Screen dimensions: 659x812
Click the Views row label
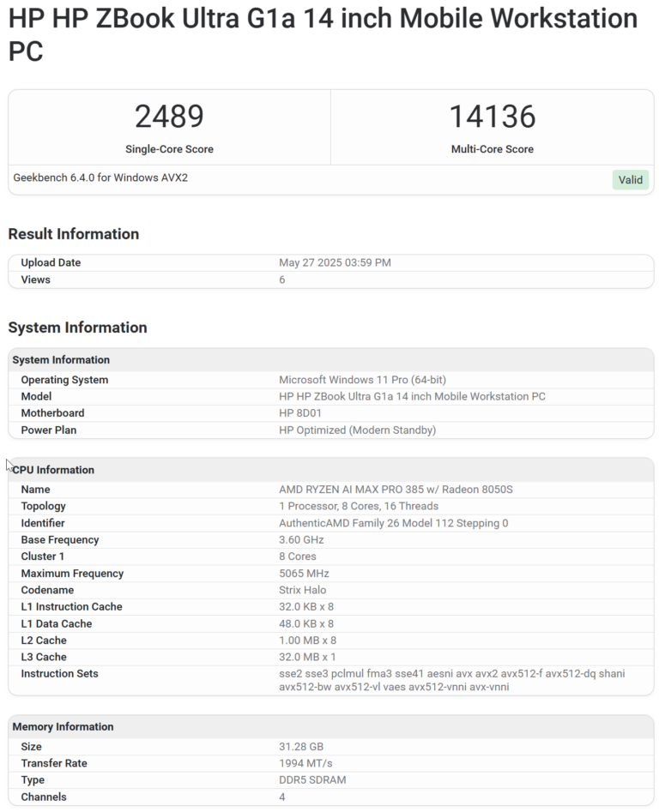click(x=35, y=280)
